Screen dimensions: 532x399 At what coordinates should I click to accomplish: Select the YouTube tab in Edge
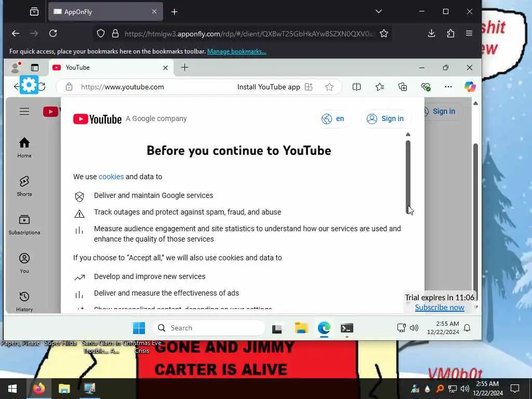[x=111, y=68]
